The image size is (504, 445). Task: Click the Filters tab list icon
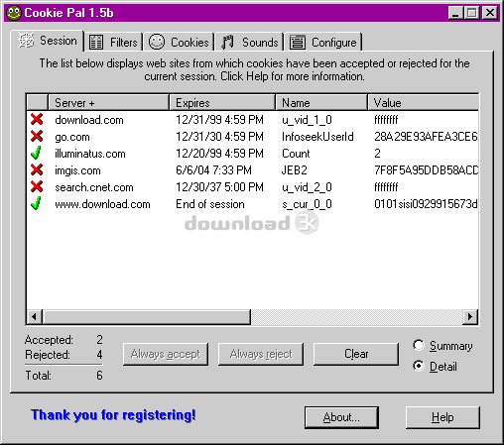tap(96, 43)
